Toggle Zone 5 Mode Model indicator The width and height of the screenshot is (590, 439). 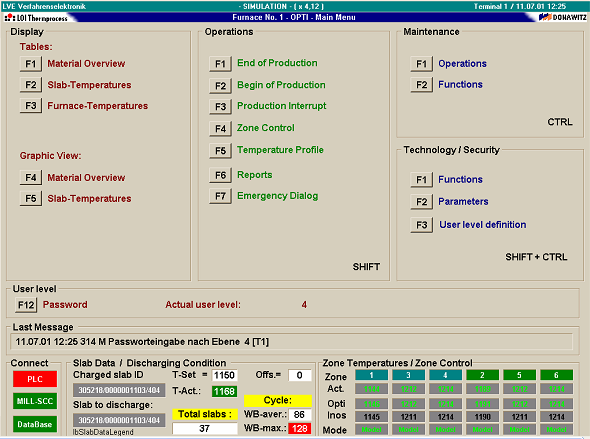tap(520, 429)
